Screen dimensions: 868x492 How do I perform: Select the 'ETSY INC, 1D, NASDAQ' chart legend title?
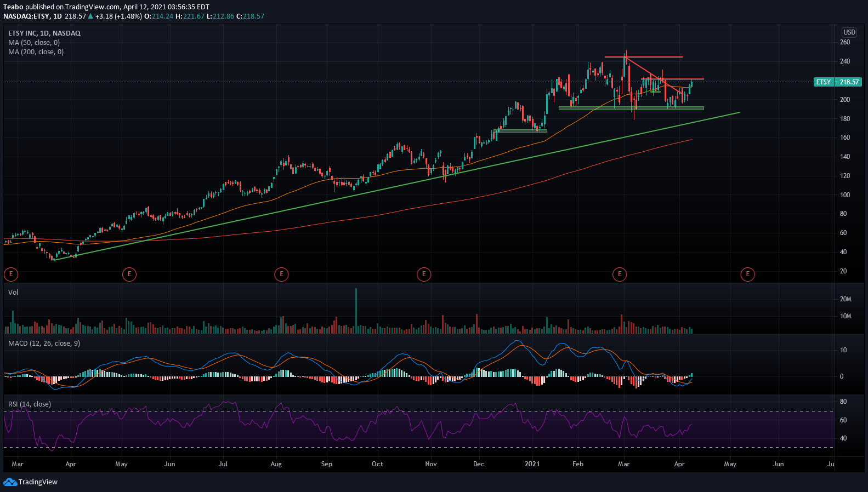(x=44, y=33)
